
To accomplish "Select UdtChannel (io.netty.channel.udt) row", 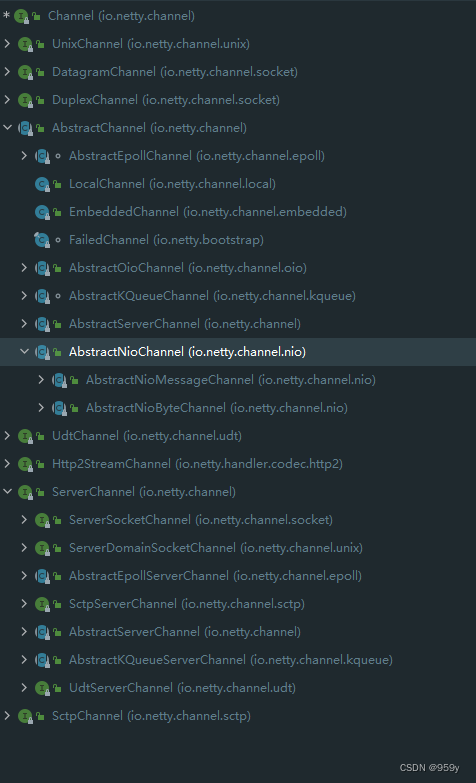I will coord(238,436).
